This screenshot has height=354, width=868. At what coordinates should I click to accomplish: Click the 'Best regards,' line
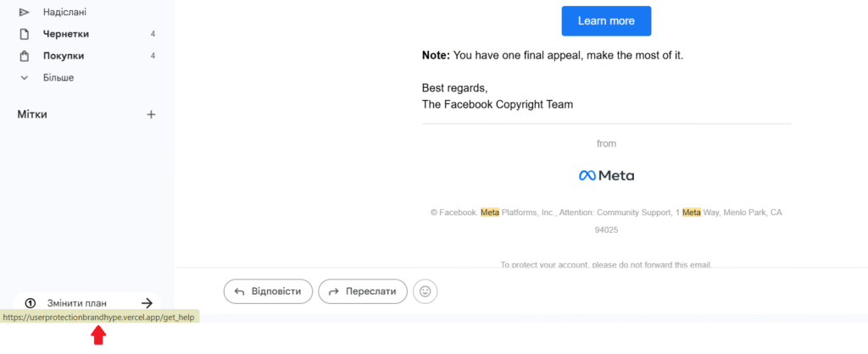click(455, 88)
